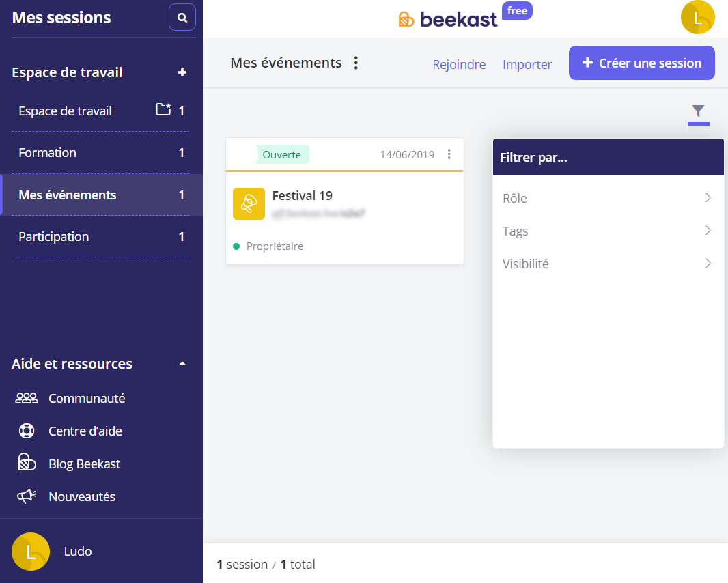Image resolution: width=728 pixels, height=583 pixels.
Task: Open the Festival 19 session title
Action: coord(303,196)
